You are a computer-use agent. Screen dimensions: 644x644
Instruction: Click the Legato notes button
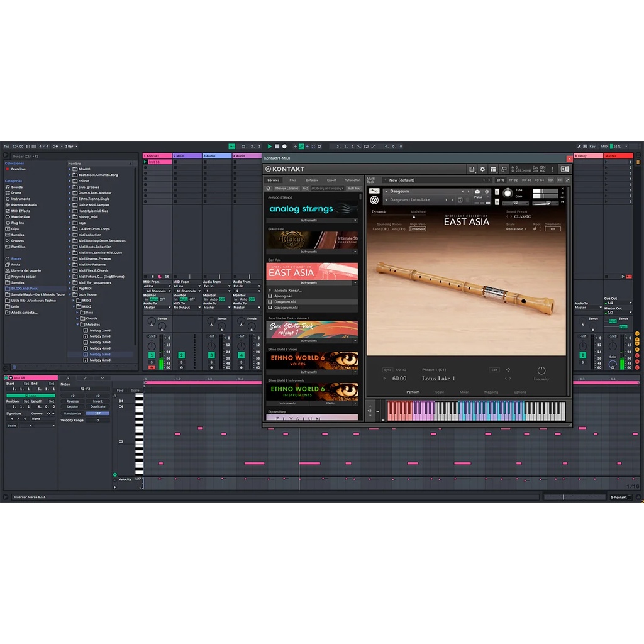pos(73,406)
